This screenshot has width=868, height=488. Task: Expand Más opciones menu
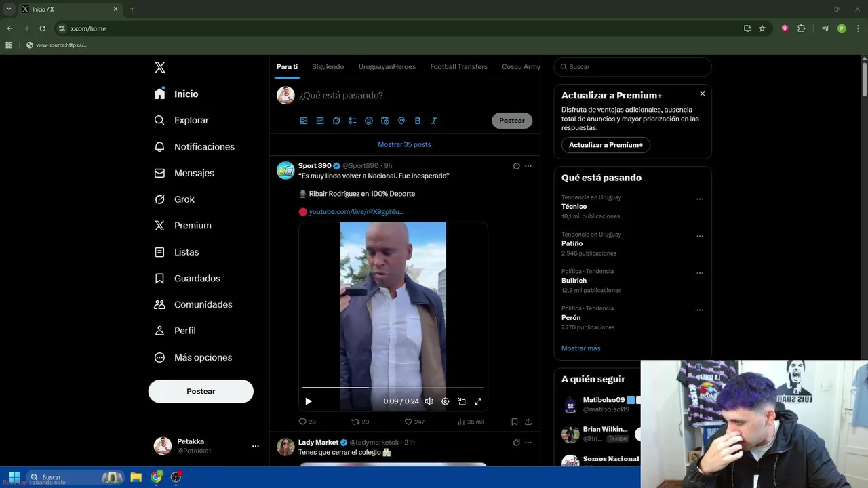click(x=193, y=357)
